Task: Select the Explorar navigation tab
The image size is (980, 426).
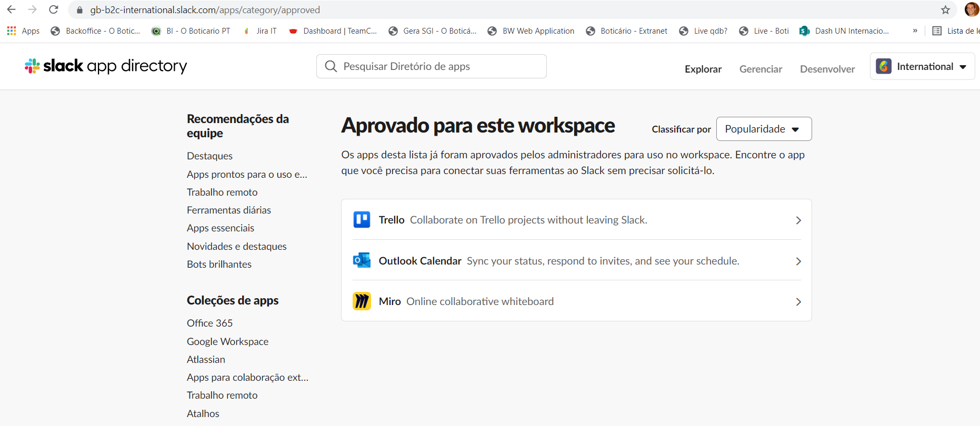Action: [703, 69]
